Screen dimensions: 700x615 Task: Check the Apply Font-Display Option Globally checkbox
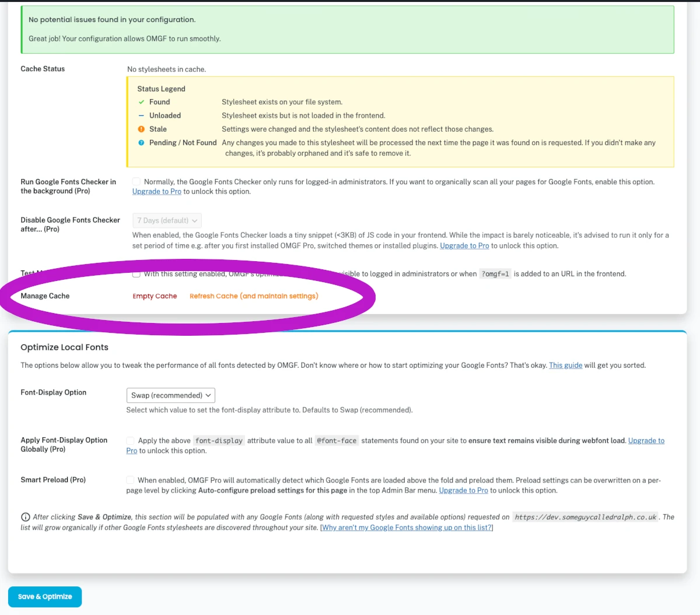point(130,441)
